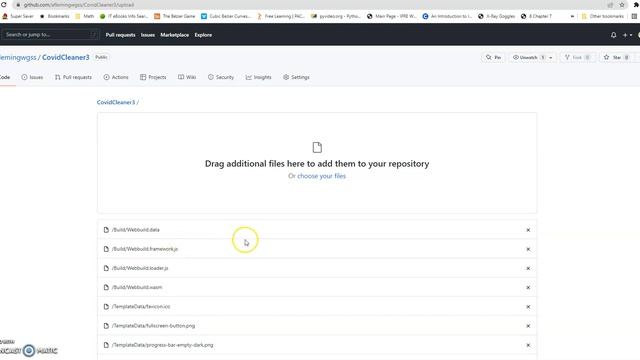Click the file icon in drop area

(317, 147)
